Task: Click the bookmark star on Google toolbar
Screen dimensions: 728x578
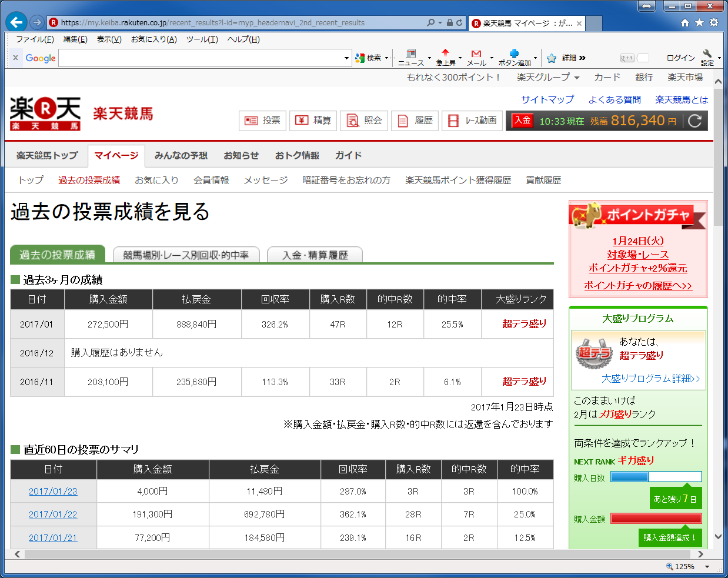Action: click(x=552, y=58)
